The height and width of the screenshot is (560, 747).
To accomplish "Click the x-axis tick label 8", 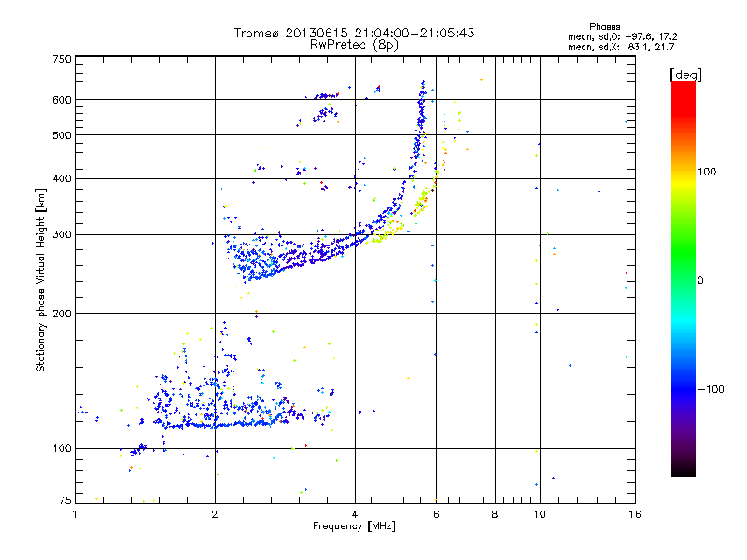I will click(495, 514).
